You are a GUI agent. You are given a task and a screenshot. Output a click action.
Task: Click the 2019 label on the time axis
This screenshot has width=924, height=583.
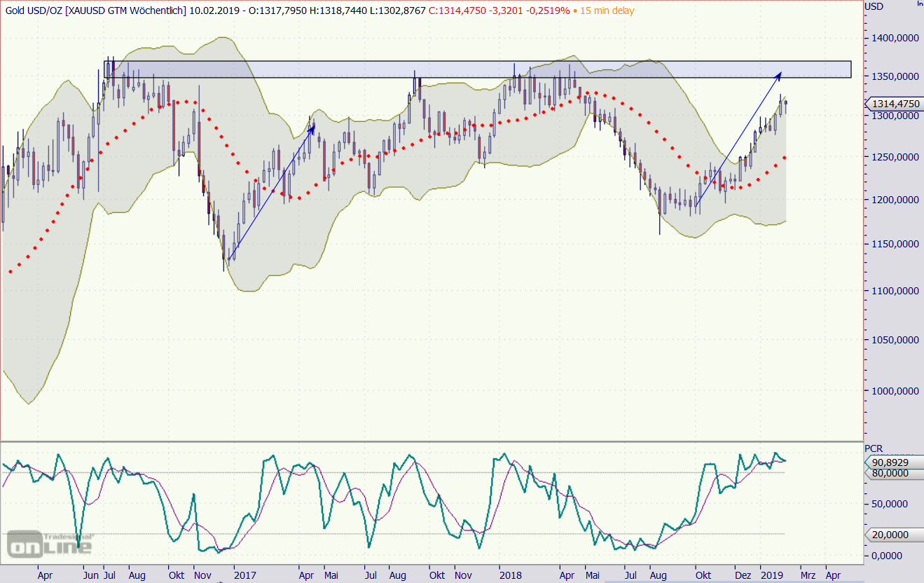773,575
